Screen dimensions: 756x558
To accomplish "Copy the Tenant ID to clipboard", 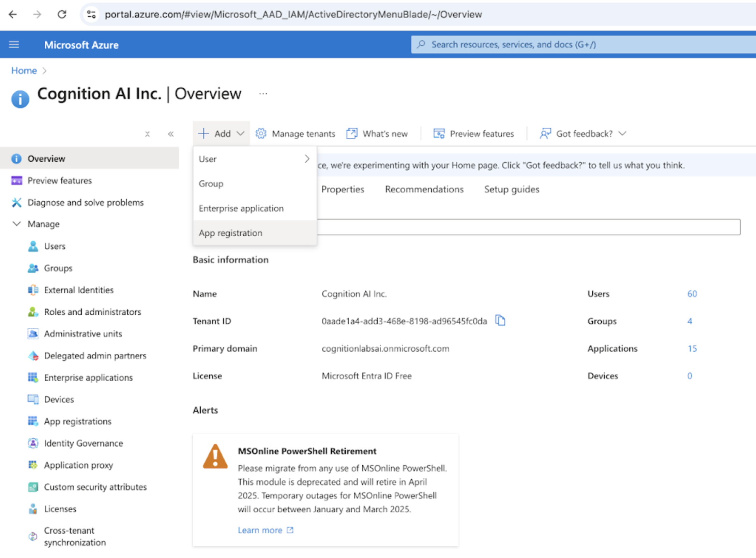I will pos(500,321).
